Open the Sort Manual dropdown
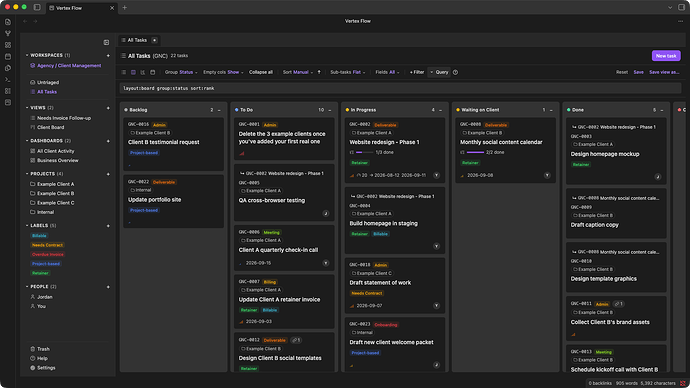The image size is (690, 388). pos(298,72)
